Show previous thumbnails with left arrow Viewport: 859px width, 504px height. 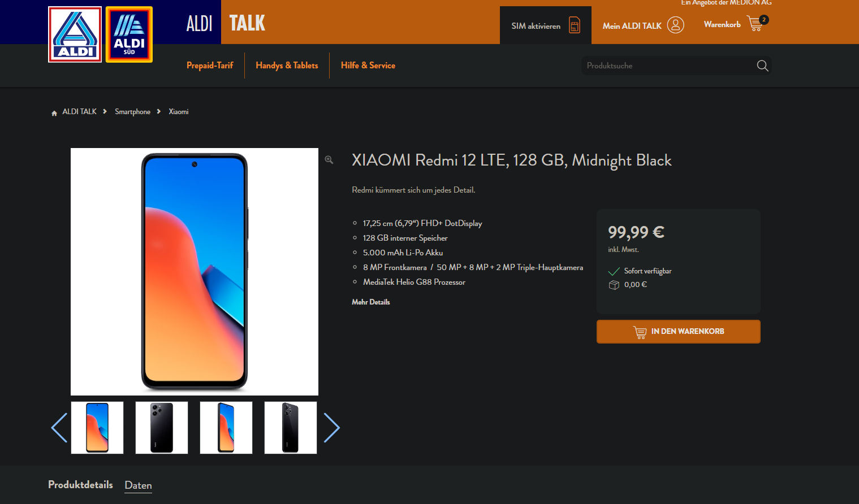[x=59, y=428]
